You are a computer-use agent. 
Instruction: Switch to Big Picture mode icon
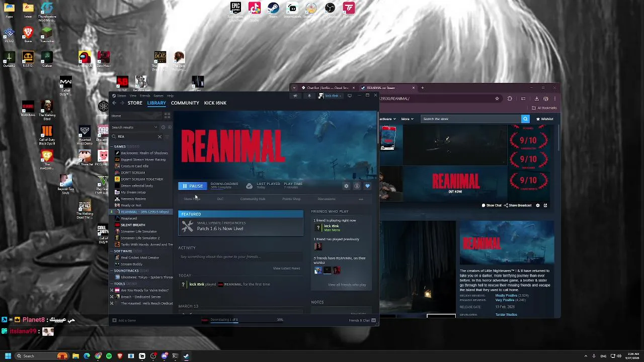(350, 96)
